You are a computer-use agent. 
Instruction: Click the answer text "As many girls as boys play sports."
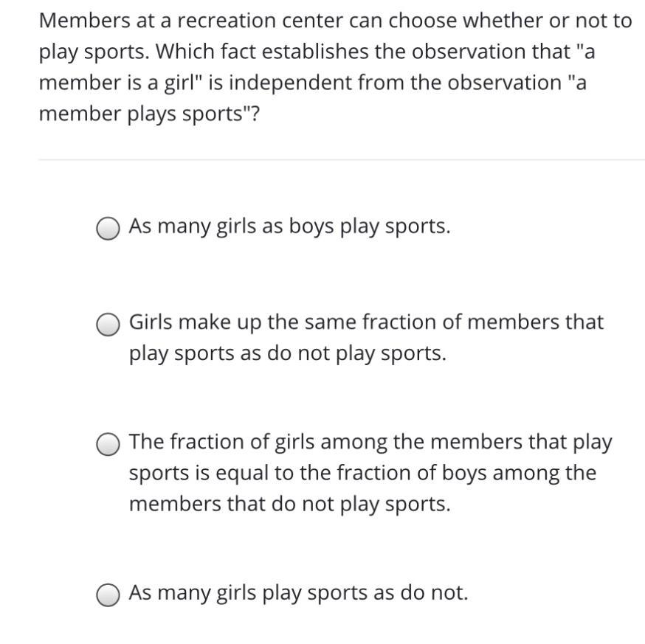[x=289, y=226]
